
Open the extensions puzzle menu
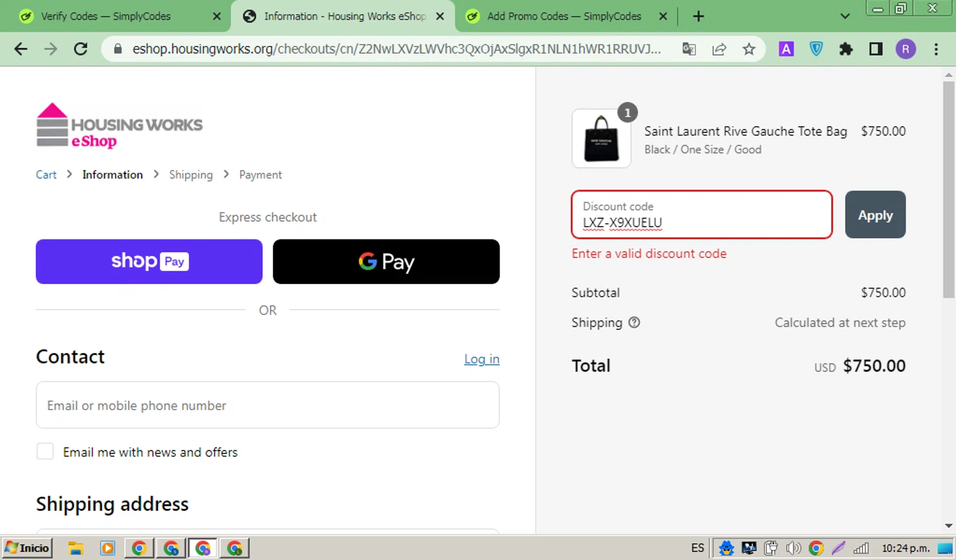[x=846, y=49]
